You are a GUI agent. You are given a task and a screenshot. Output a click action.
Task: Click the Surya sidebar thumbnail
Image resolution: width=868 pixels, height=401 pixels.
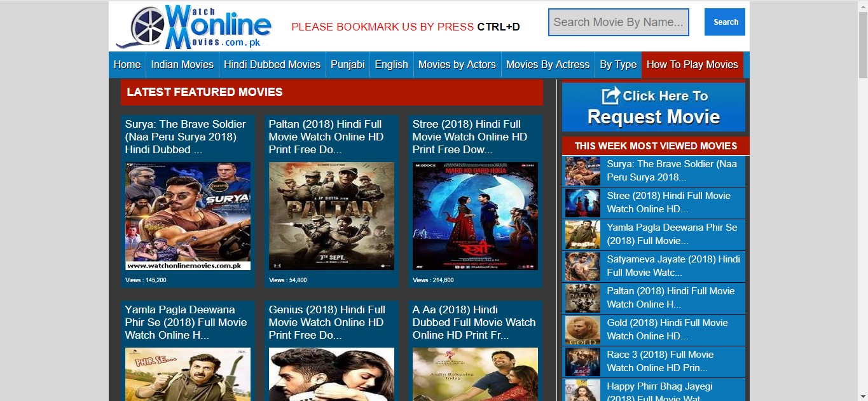pos(582,171)
